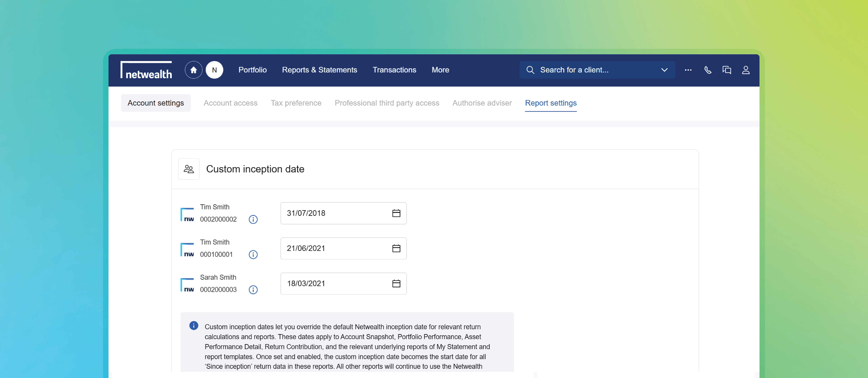Click the netwealth logo
The image size is (868, 378).
pos(146,70)
